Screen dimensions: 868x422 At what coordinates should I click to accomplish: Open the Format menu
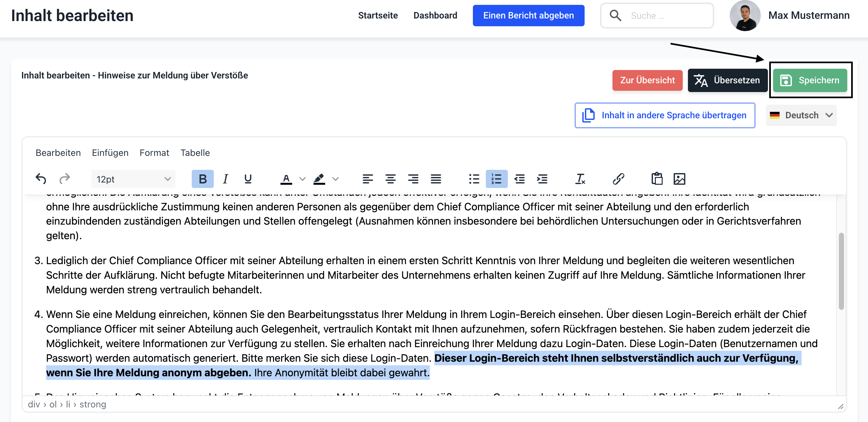coord(154,153)
